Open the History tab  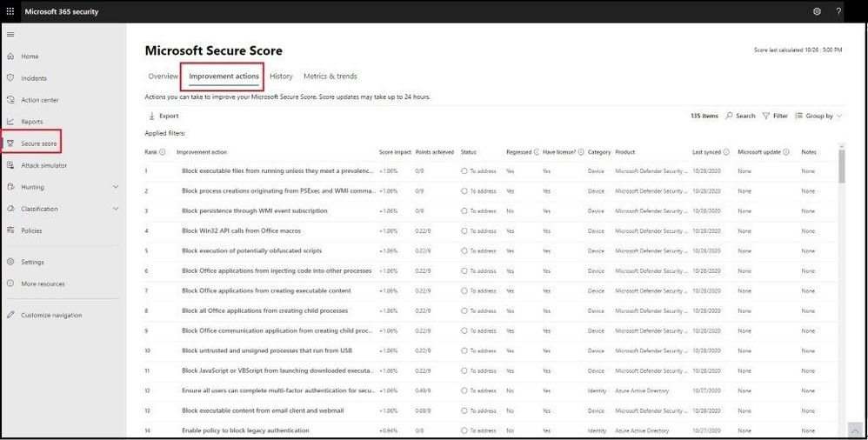coord(281,77)
